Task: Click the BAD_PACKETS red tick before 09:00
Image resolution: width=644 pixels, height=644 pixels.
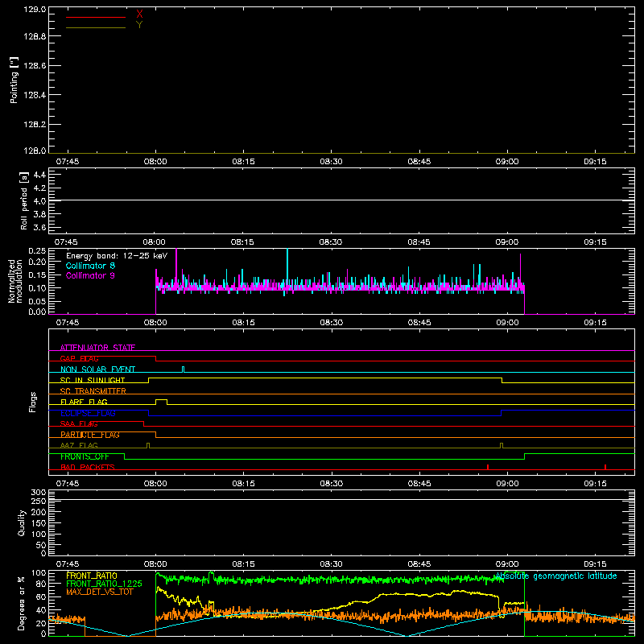Action: click(488, 467)
